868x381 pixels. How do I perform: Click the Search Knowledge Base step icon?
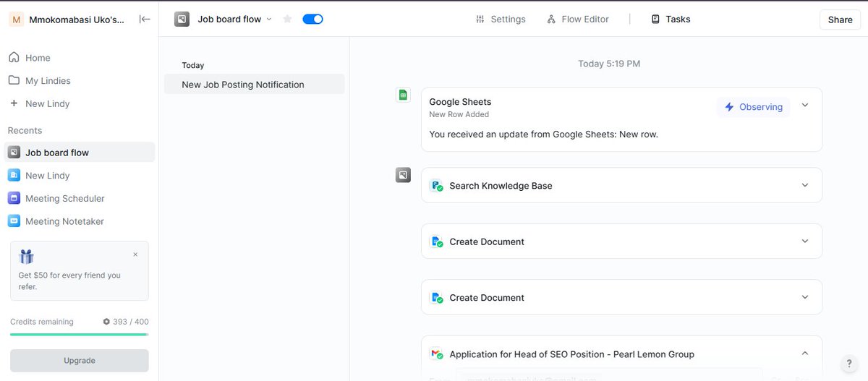click(x=436, y=186)
